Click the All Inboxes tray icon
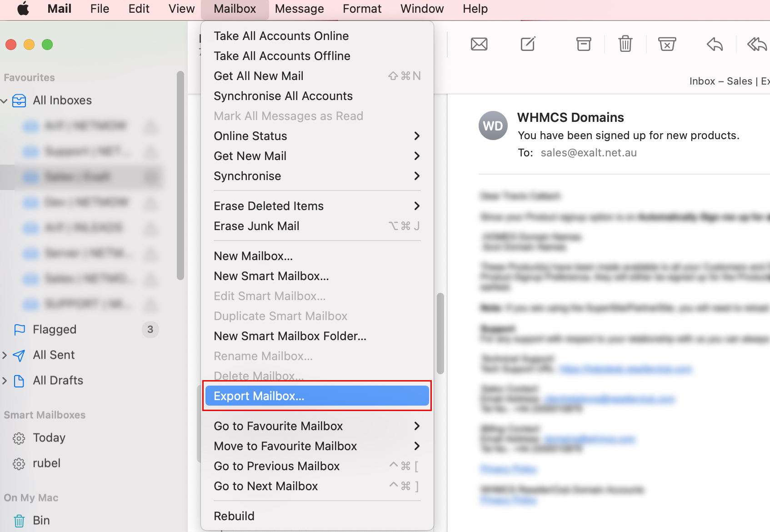Viewport: 770px width, 532px height. (x=19, y=100)
